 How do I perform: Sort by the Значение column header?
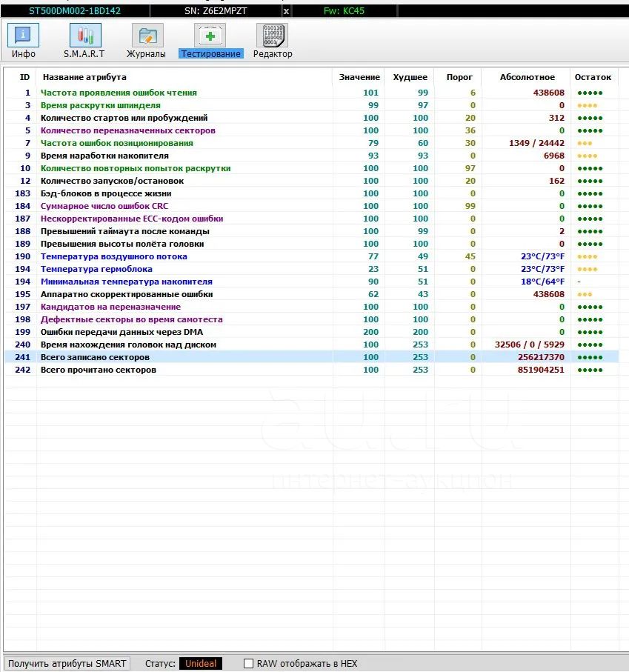pos(359,77)
